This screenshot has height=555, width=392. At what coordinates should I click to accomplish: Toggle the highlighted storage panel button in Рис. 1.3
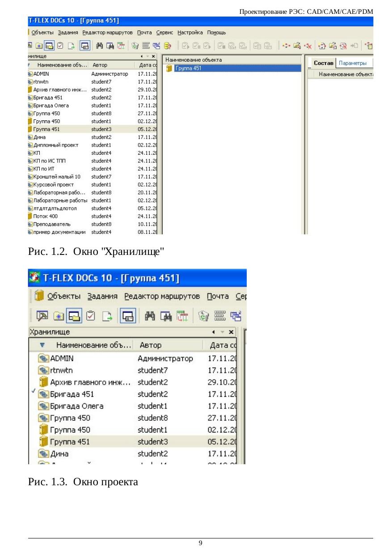[x=74, y=316]
